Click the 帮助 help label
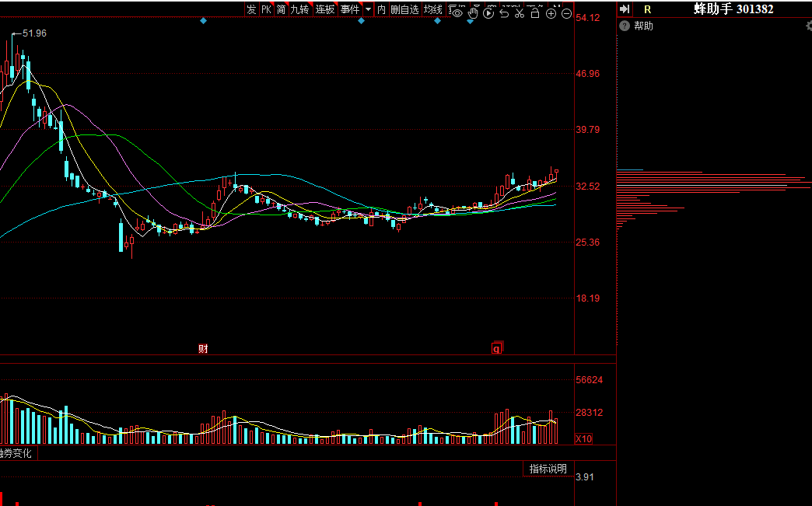 (x=644, y=26)
